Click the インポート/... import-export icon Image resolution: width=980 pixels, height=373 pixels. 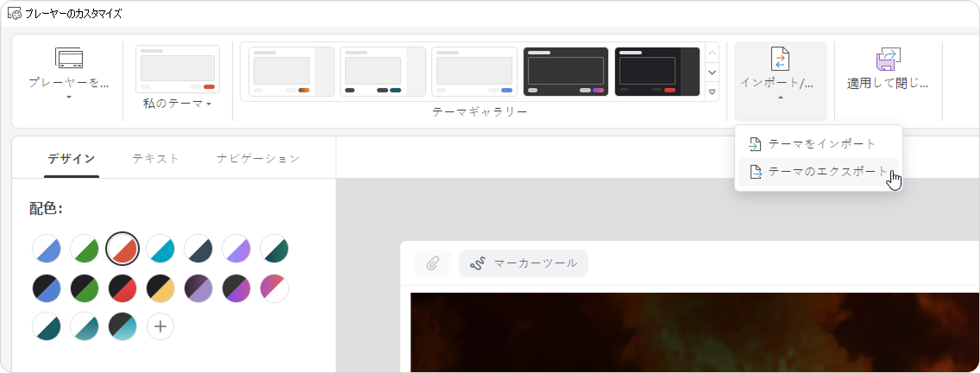(780, 58)
